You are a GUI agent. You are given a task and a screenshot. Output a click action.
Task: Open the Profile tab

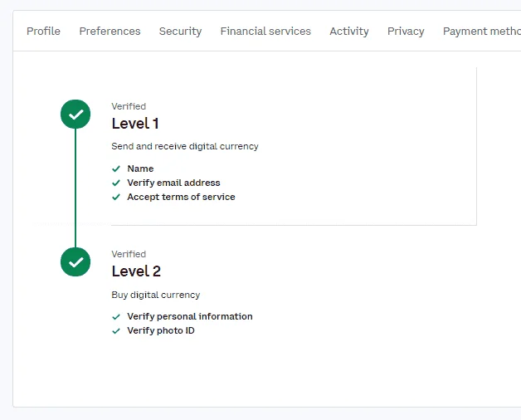pyautogui.click(x=43, y=32)
